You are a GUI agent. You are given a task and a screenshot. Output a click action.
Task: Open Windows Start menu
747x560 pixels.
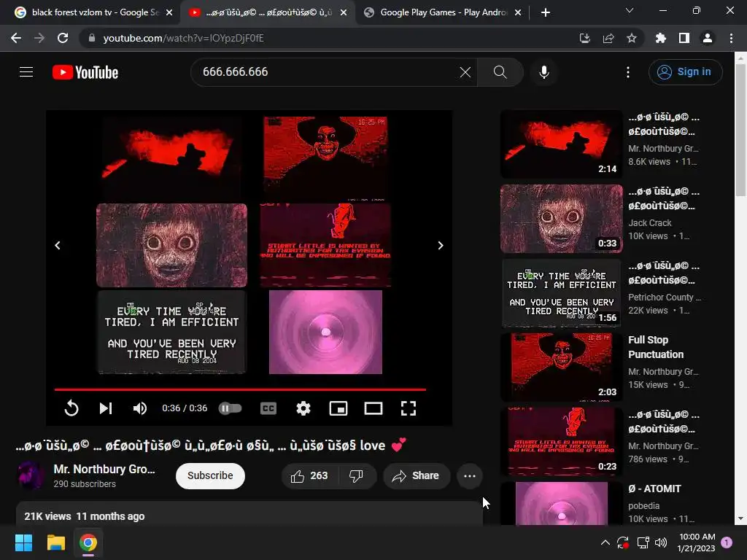point(23,542)
